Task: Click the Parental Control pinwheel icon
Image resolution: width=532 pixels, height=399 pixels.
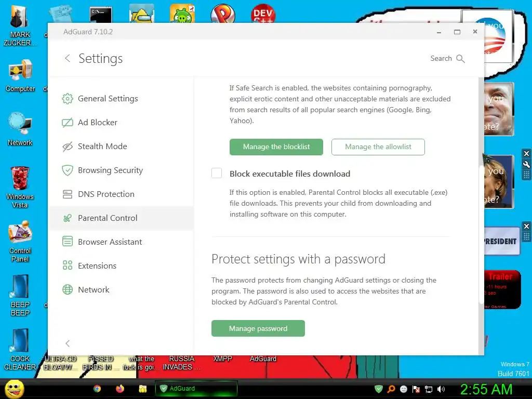Action: point(68,218)
